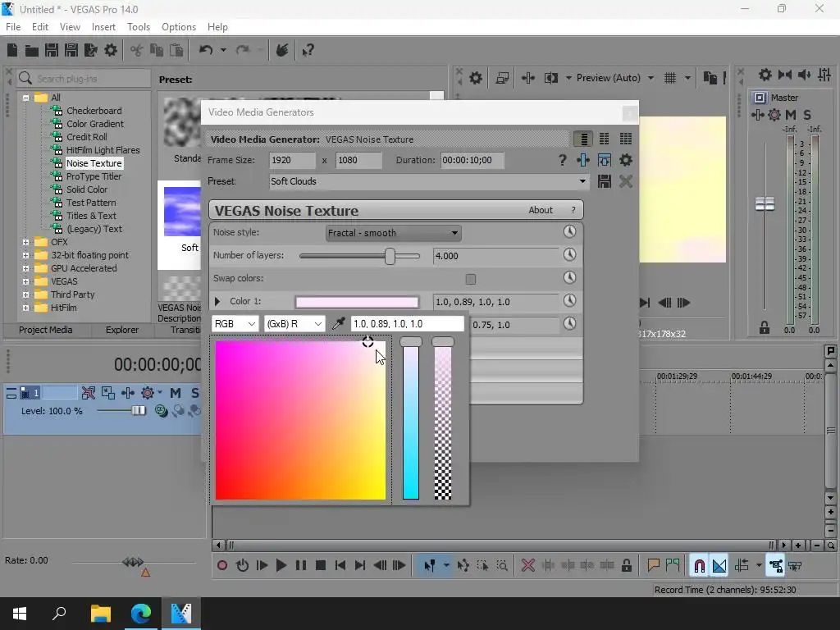
Task: Click the Overlays grid icon in preview
Action: coord(670,78)
